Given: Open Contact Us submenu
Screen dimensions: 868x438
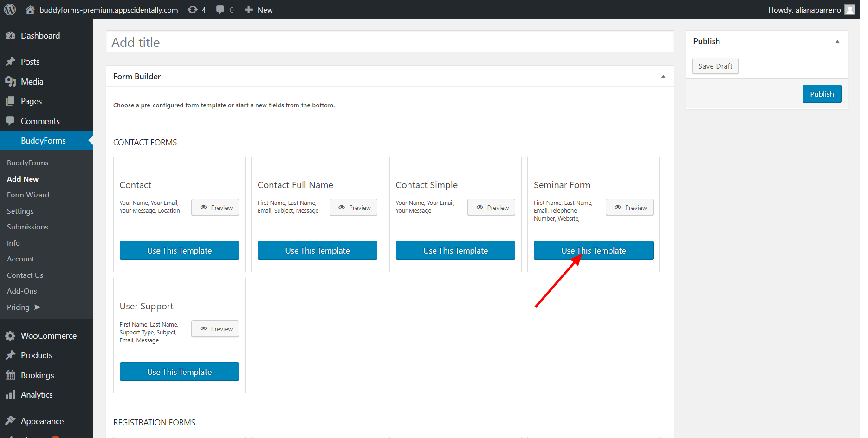Looking at the screenshot, I should 25,275.
